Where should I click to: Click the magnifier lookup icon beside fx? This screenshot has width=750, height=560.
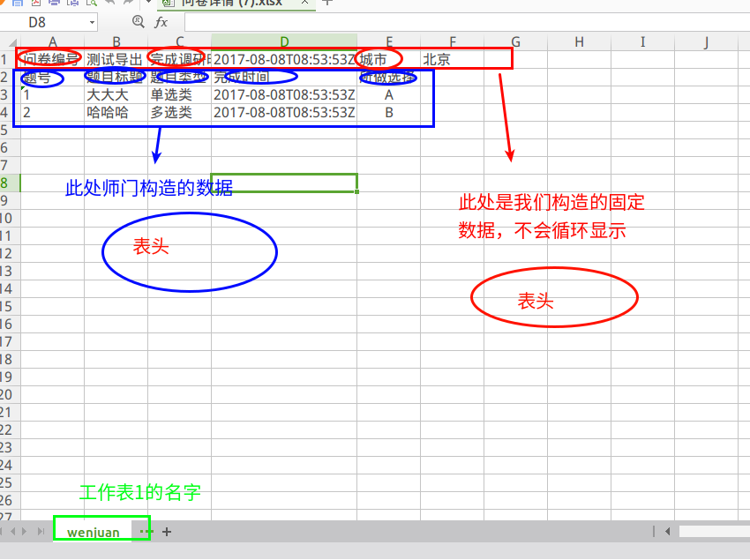(x=139, y=21)
